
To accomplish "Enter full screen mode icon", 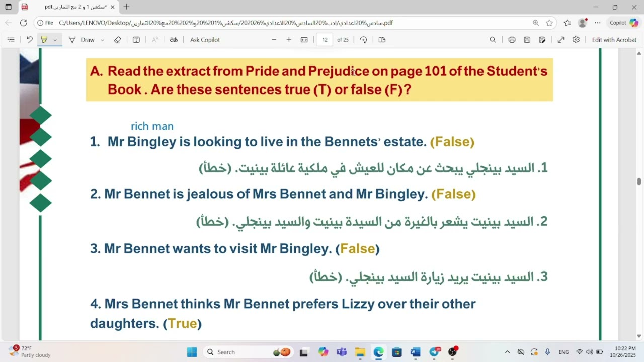I will pyautogui.click(x=561, y=40).
